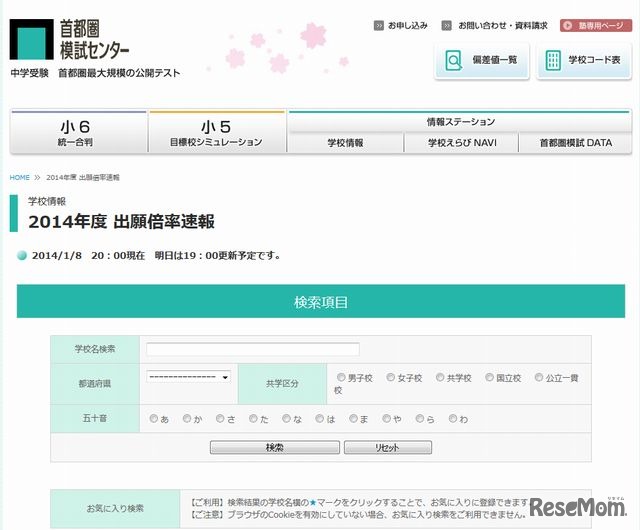Image resolution: width=640 pixels, height=530 pixels.
Task: Select the 国立校 radio button
Action: 489,377
